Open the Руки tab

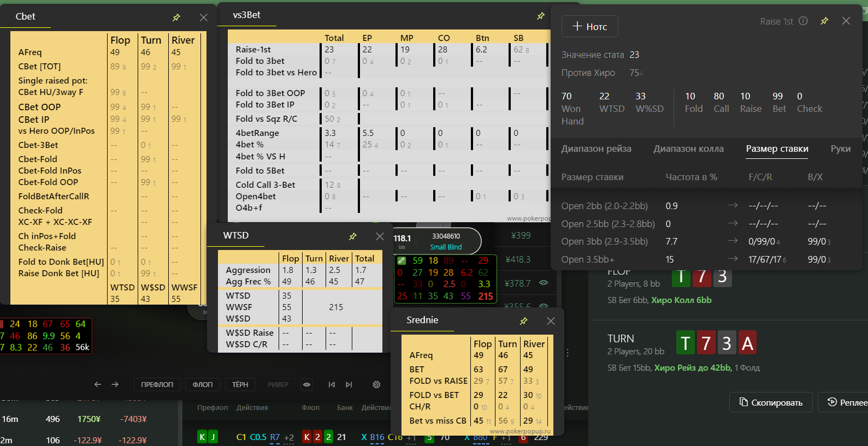click(x=841, y=148)
